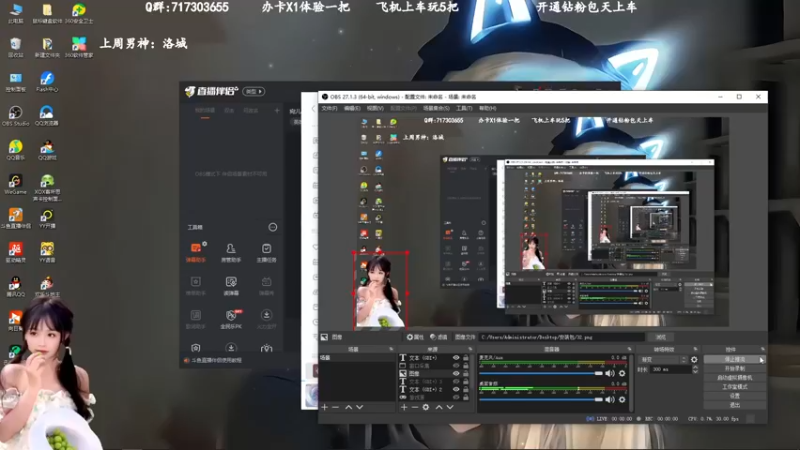Open Flash中心 desktop shortcut
800x450 pixels.
pyautogui.click(x=47, y=82)
